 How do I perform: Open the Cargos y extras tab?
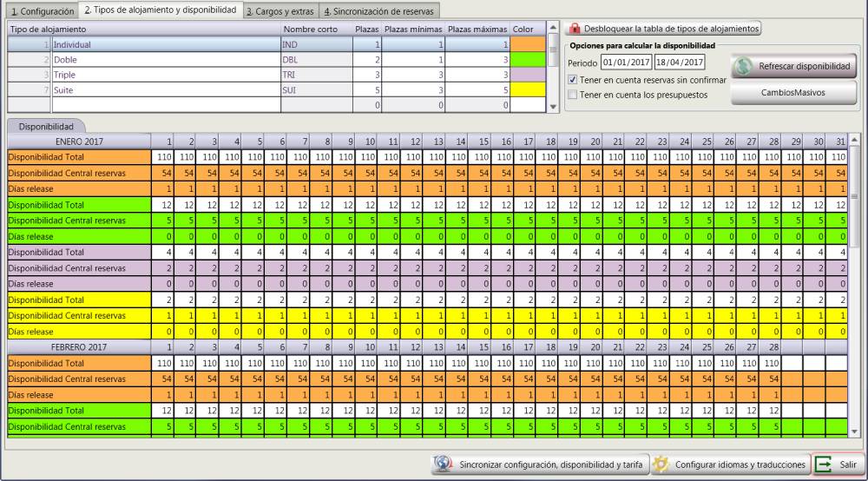pos(279,10)
